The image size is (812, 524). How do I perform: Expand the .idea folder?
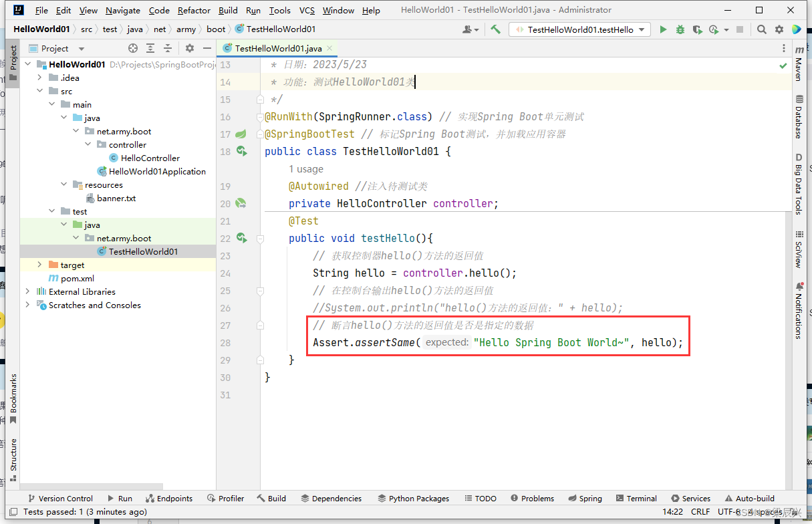click(40, 78)
